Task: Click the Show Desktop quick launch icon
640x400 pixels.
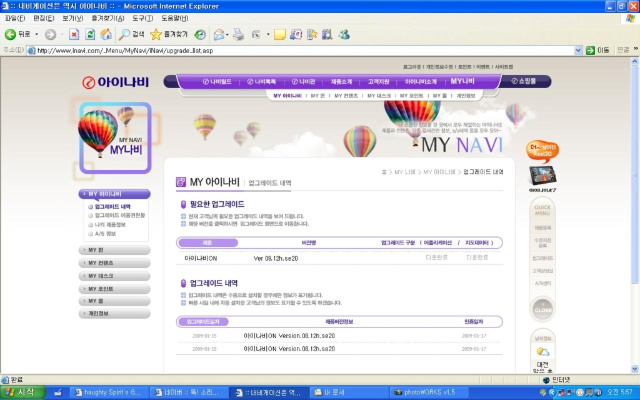Action: (58, 392)
